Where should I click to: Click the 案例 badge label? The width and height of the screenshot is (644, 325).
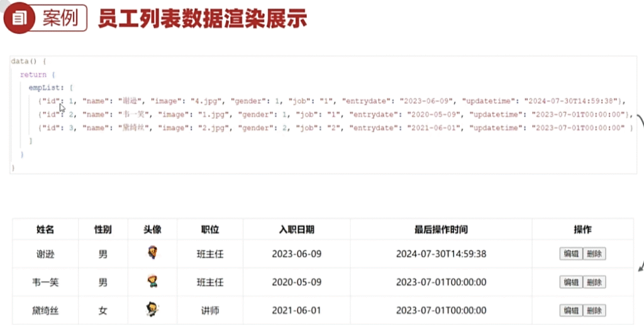pos(60,19)
